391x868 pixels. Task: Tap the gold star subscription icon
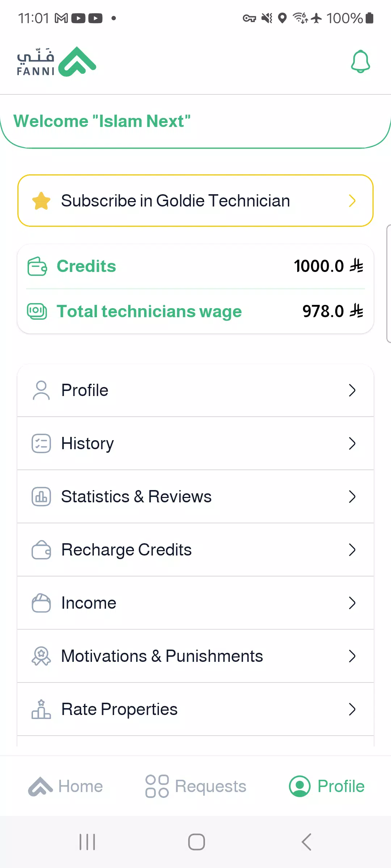point(41,201)
